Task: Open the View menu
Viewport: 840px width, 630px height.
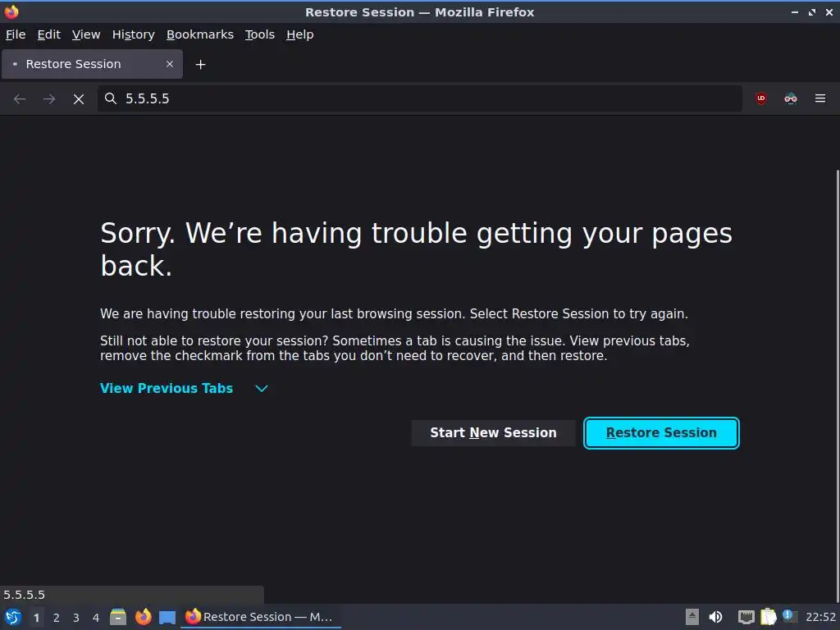Action: point(86,34)
